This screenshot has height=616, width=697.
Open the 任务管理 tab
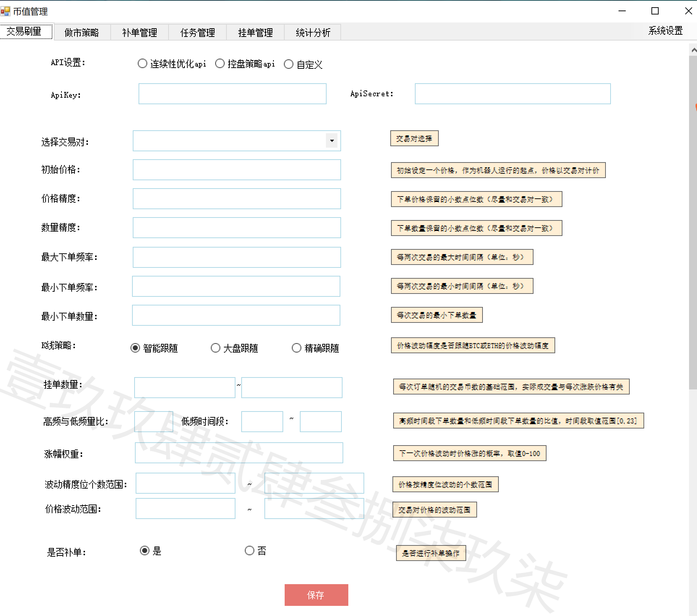coord(197,33)
